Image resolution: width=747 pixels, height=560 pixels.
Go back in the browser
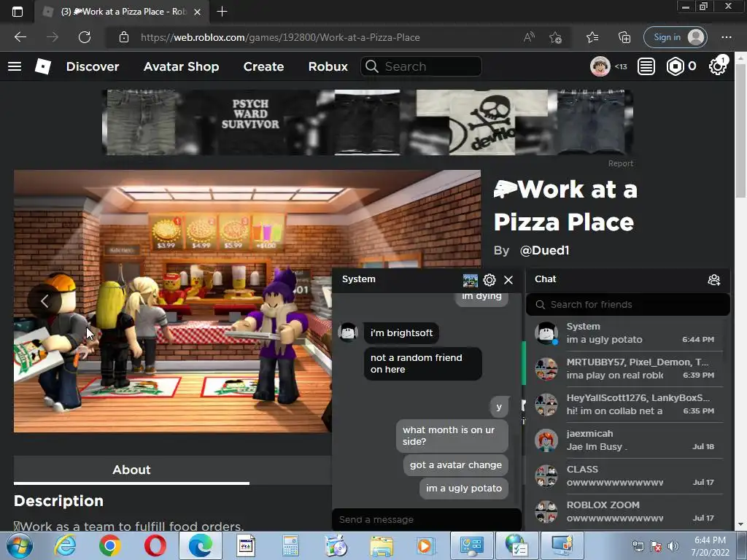point(20,37)
